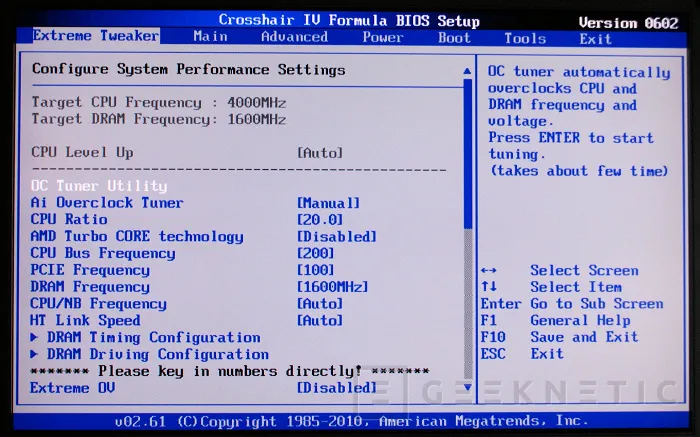Open the Power tab

click(x=383, y=37)
